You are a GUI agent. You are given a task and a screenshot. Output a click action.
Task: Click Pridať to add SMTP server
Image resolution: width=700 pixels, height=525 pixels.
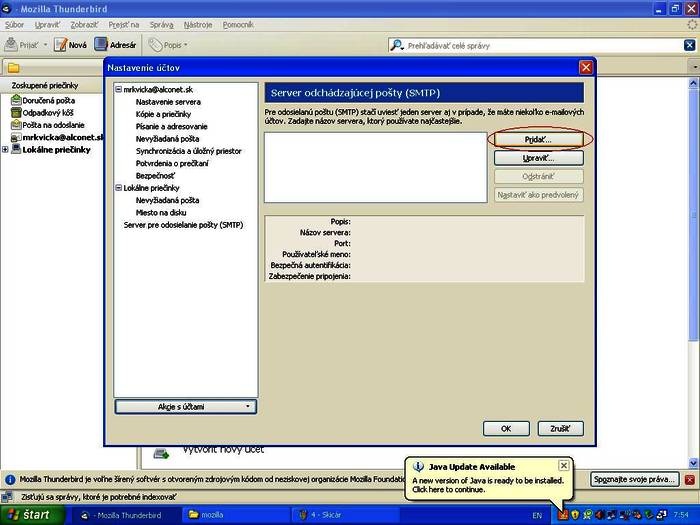[538, 140]
